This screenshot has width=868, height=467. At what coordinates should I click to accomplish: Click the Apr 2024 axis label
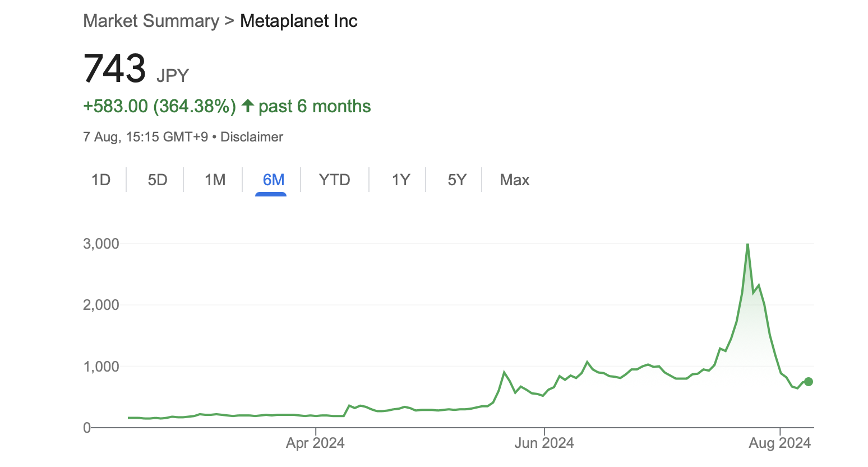pos(315,443)
